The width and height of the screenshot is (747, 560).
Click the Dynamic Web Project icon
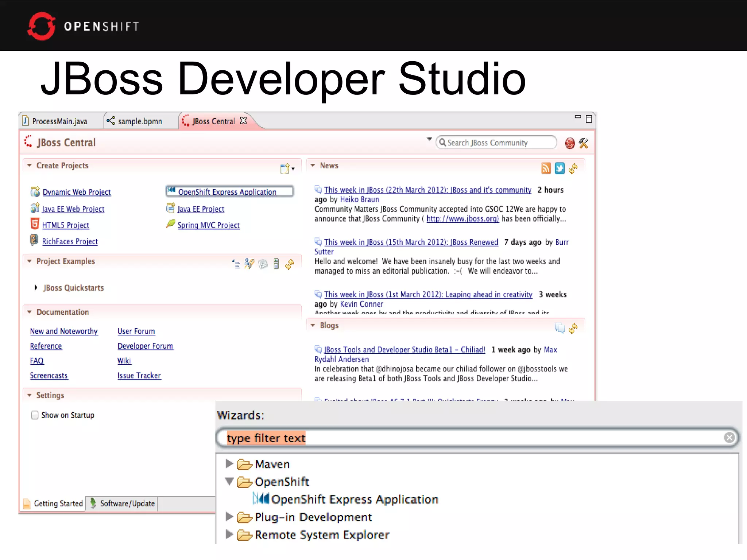pos(35,191)
